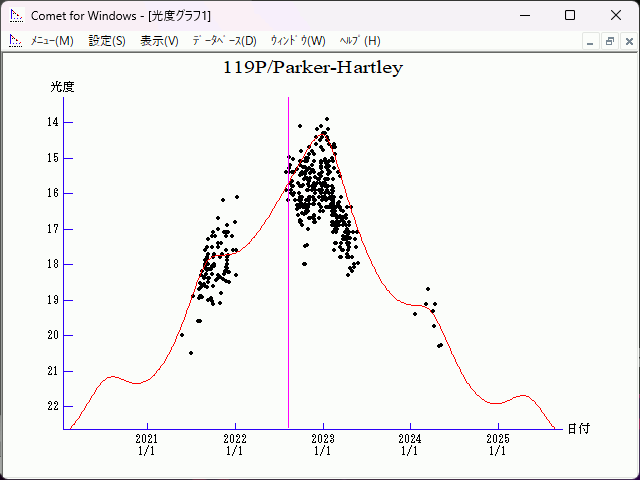
Task: Expand the ウィンドウ(W) window menu
Action: pos(298,41)
